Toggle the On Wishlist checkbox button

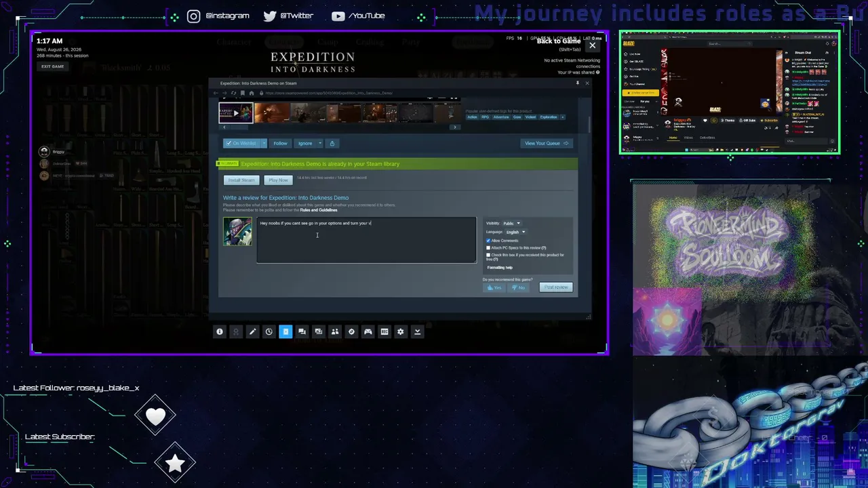coord(241,143)
